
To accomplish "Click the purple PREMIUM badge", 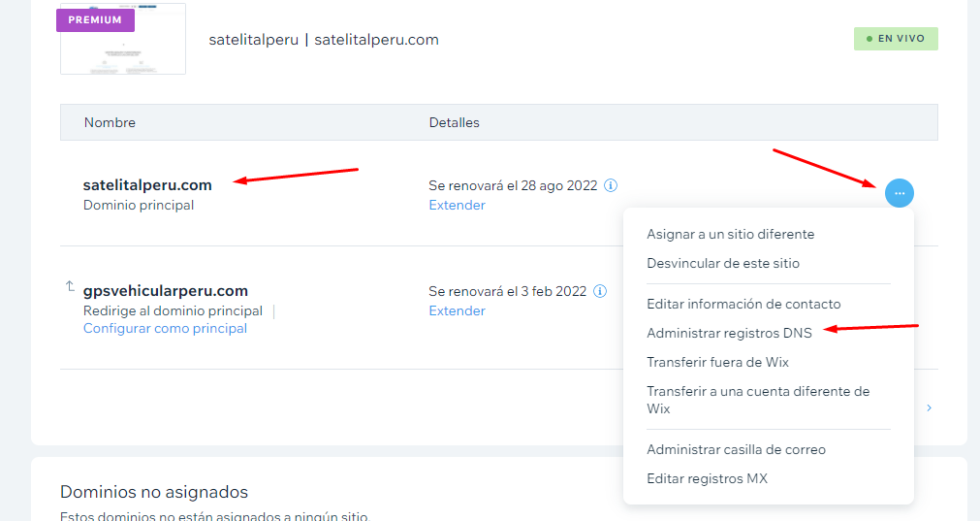I will (x=95, y=19).
